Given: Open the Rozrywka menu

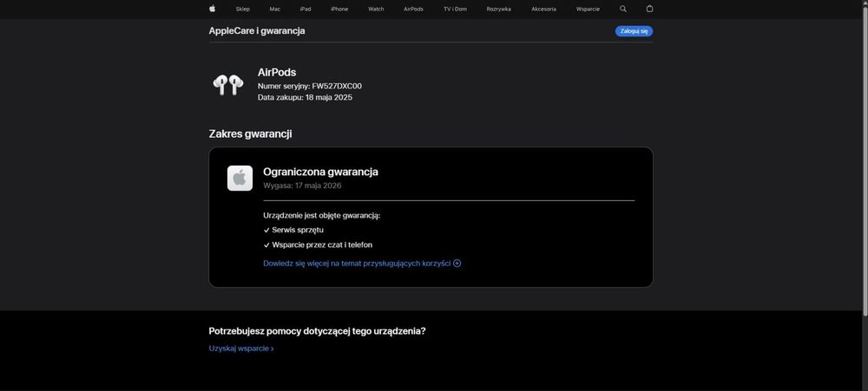Looking at the screenshot, I should (x=499, y=9).
